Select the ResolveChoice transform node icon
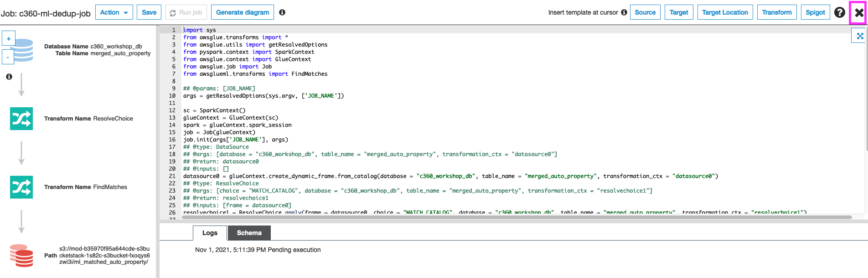This screenshot has width=868, height=278. point(21,119)
